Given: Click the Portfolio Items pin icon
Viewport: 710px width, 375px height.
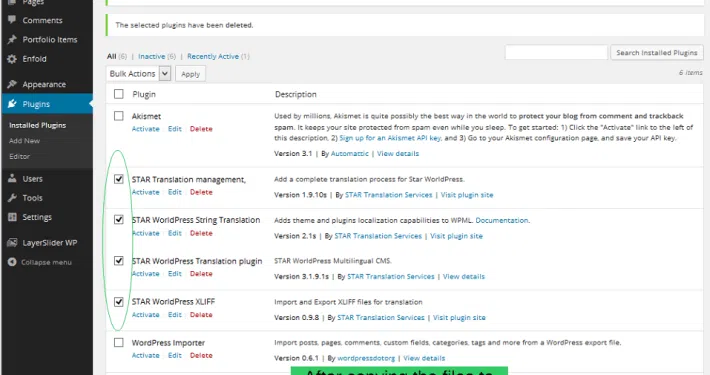Looking at the screenshot, I should [12, 39].
